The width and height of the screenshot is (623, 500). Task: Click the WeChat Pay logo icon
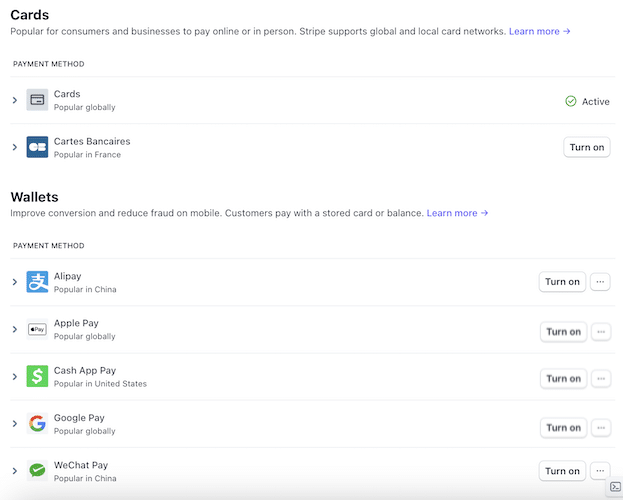point(37,471)
